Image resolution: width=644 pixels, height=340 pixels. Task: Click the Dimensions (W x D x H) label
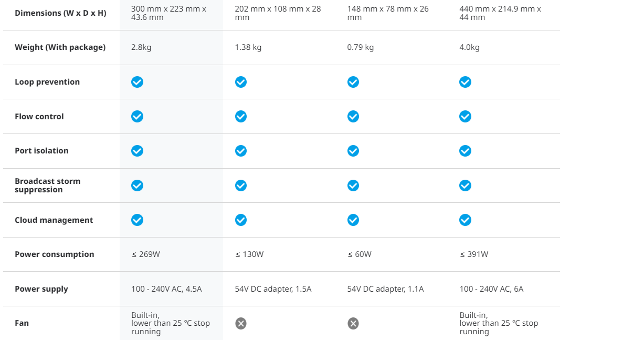60,13
